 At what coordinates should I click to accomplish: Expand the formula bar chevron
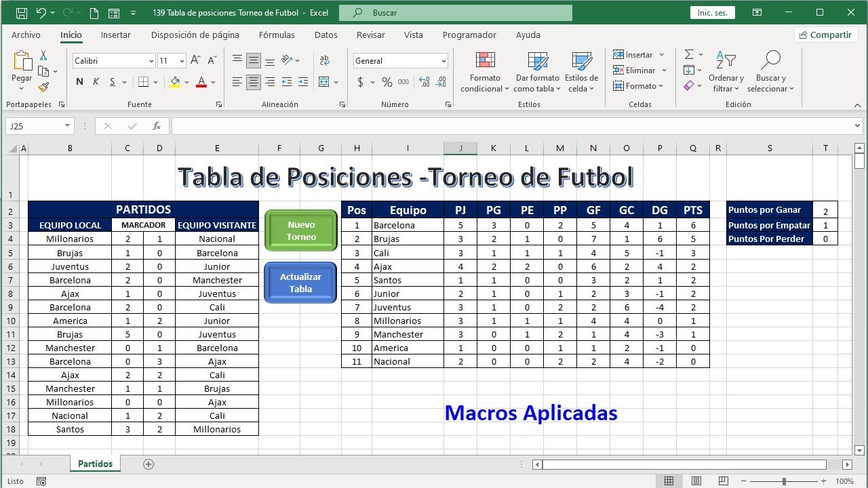[858, 126]
